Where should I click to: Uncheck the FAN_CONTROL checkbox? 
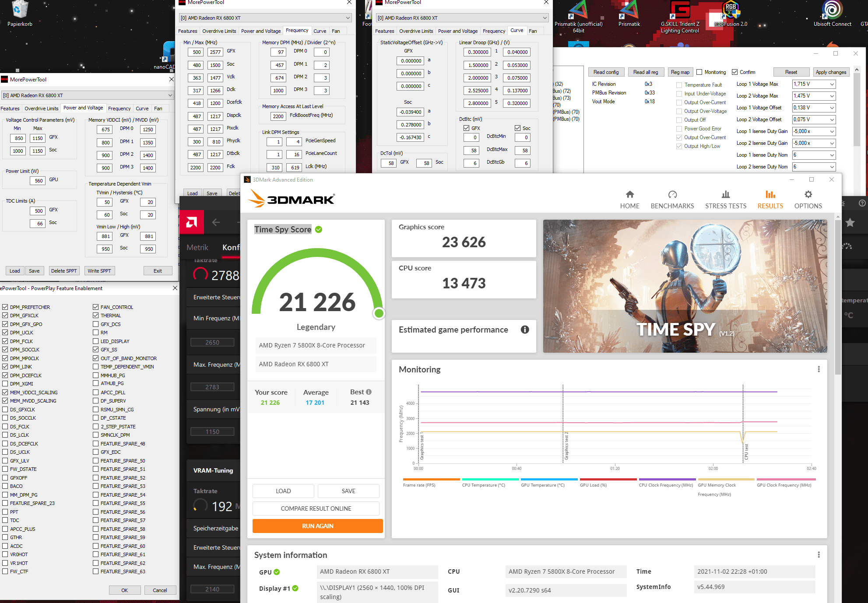tap(95, 307)
